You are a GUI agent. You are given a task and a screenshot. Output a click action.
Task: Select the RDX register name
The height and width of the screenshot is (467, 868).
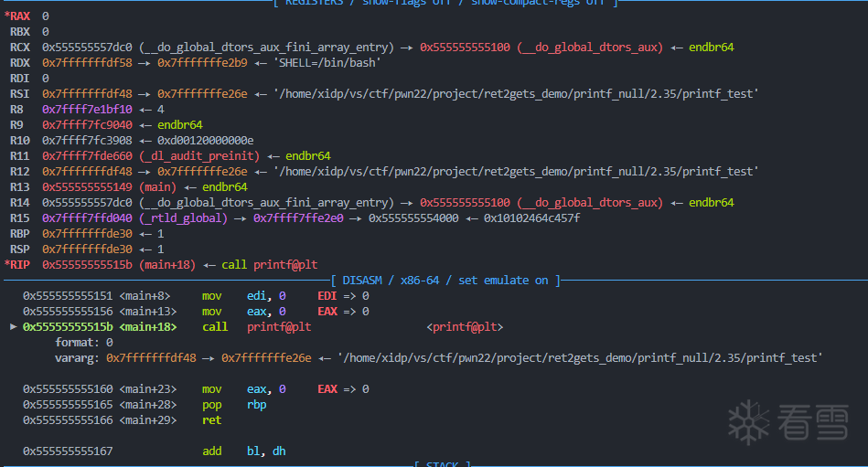20,62
